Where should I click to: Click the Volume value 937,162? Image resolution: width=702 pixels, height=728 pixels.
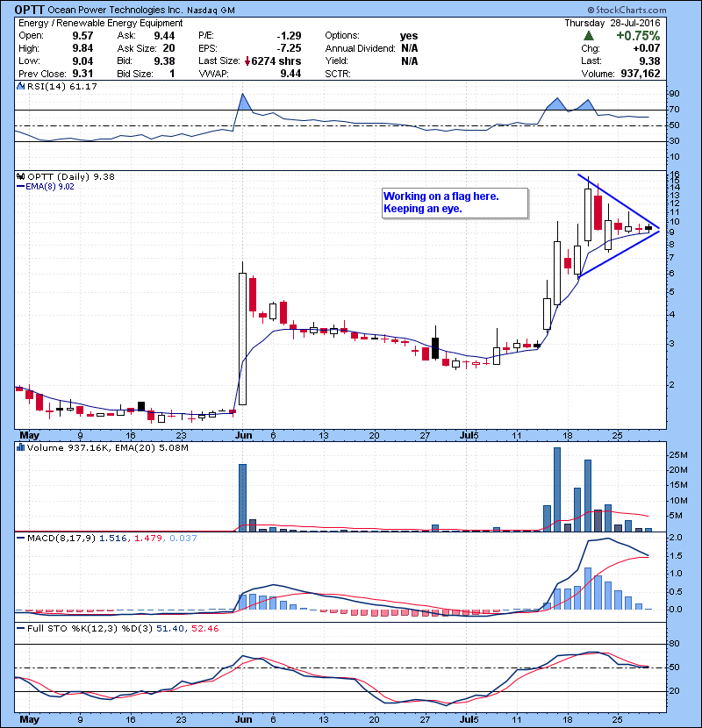point(641,74)
